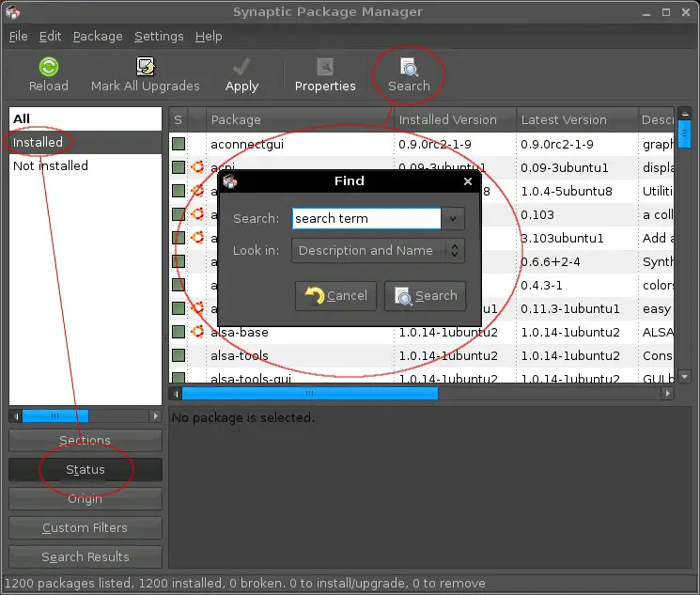Click the Origin filter button
Screen dimensions: 700x595
pyautogui.click(x=86, y=498)
